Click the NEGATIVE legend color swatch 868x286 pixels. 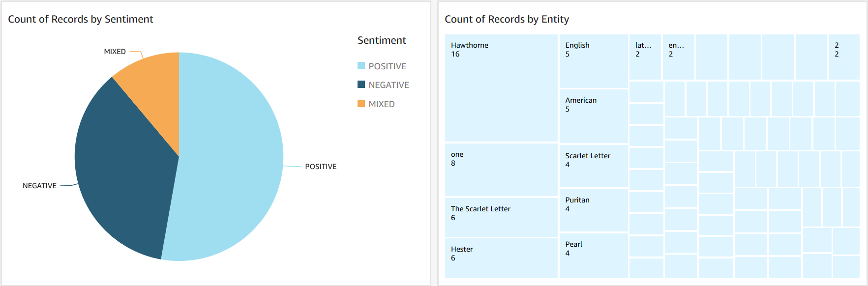click(x=361, y=85)
